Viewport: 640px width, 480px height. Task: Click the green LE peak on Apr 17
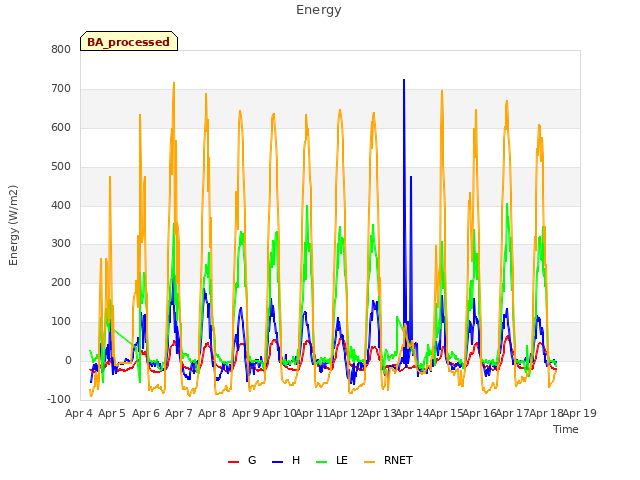[507, 204]
